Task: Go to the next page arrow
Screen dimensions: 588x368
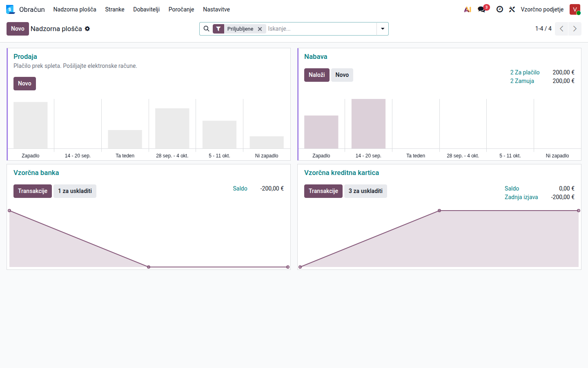Action: [x=575, y=29]
